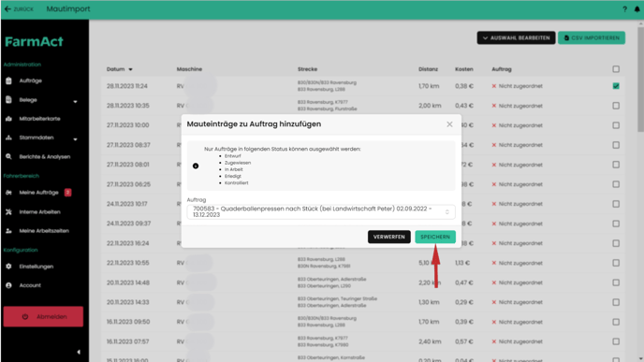Open the Auswahl bearbeiten dropdown
The image size is (644, 362).
coord(516,37)
